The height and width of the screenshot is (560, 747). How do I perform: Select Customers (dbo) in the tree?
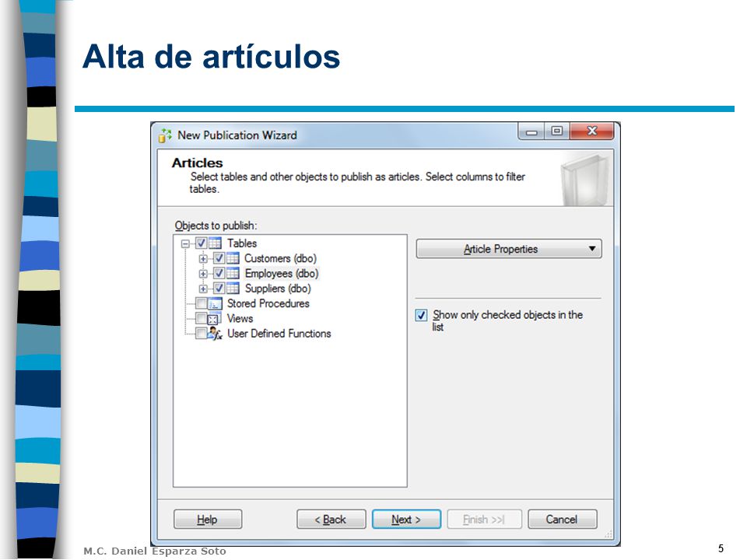[x=281, y=258]
